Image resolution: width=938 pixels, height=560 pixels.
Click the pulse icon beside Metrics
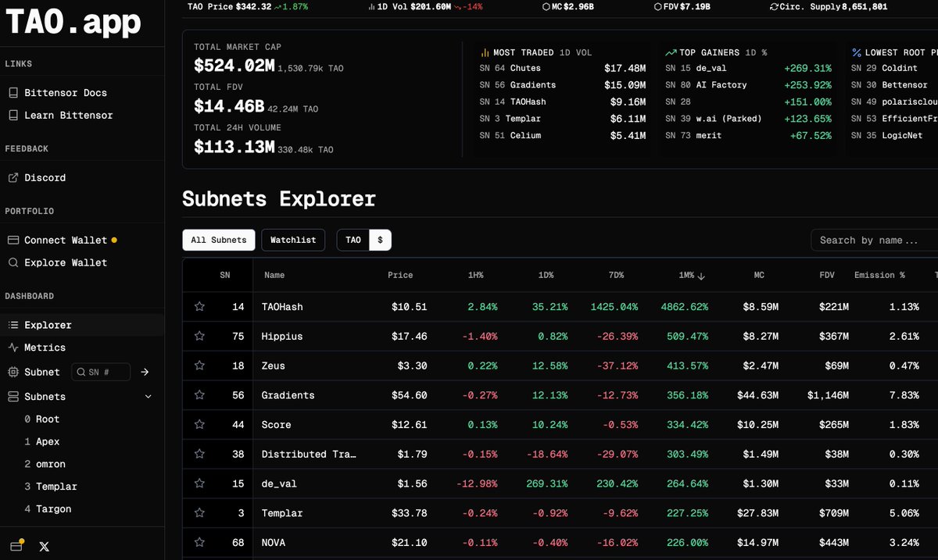[x=13, y=348]
